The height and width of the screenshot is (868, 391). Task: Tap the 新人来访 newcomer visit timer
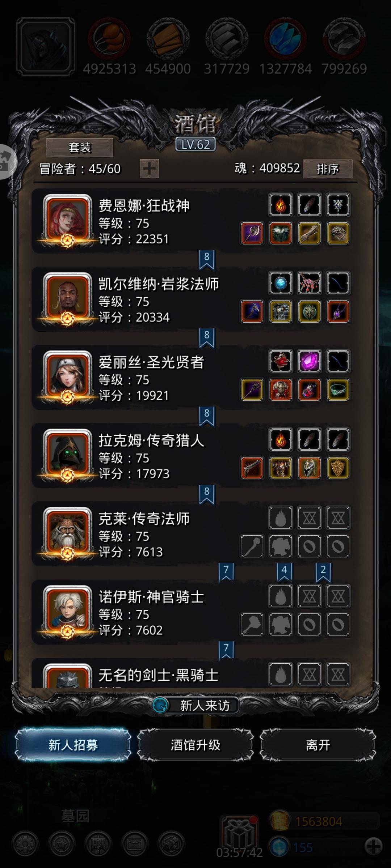coord(195,705)
